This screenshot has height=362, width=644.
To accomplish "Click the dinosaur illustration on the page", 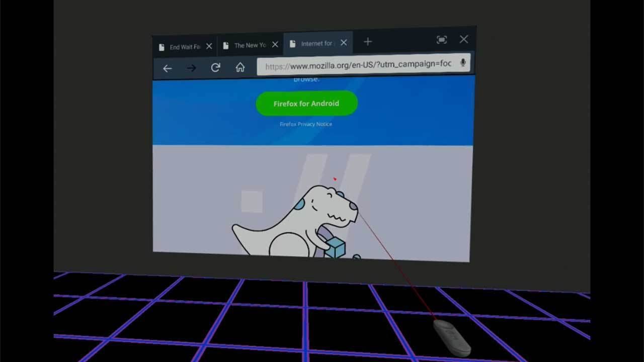I will [x=296, y=222].
